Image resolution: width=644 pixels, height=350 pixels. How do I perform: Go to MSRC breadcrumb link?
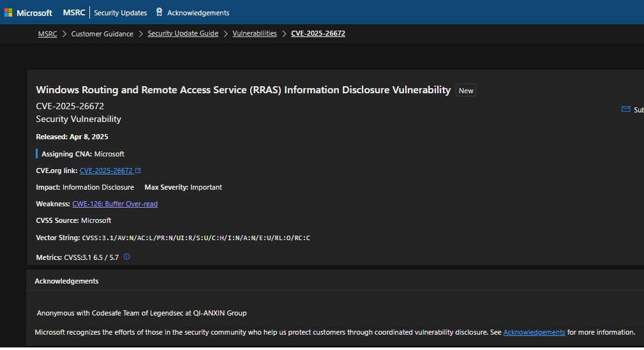point(47,34)
